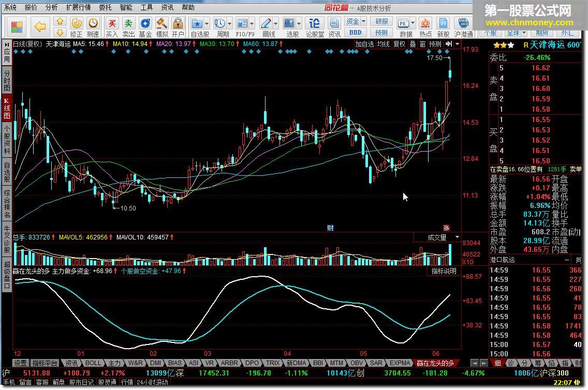The height and width of the screenshot is (390, 588).
Task: Open the 数据 PE data icon
Action: 404,27
